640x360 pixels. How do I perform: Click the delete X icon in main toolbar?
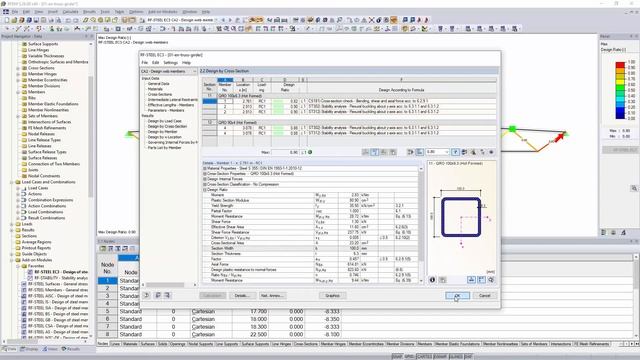pyautogui.click(x=371, y=20)
